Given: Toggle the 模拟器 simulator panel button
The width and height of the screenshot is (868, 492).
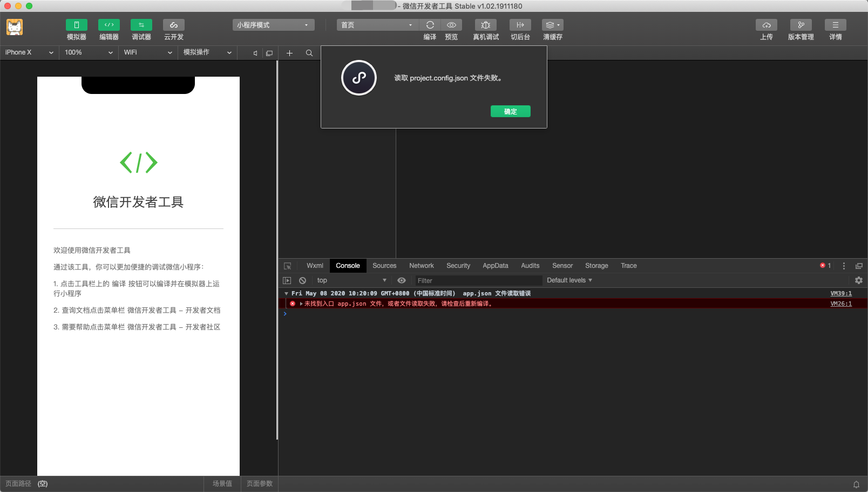Looking at the screenshot, I should tap(77, 25).
